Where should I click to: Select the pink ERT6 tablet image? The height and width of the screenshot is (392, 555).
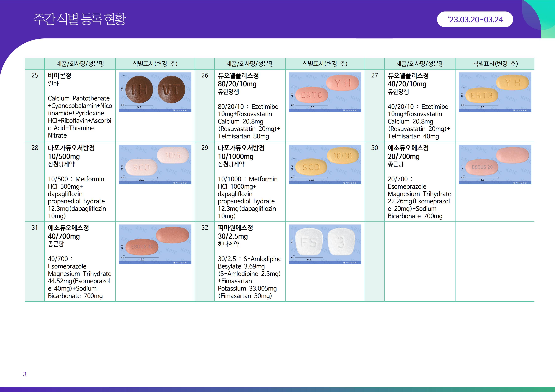[312, 95]
